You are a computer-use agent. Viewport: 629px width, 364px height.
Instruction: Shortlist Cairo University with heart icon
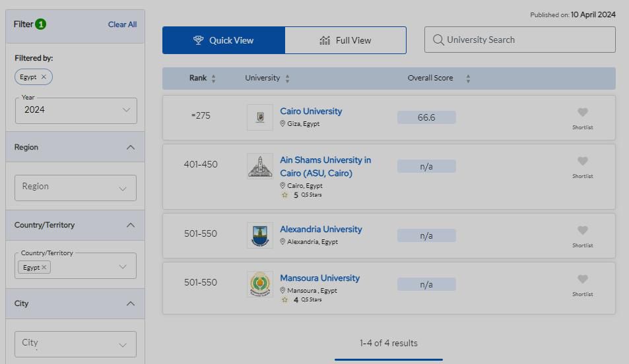tap(582, 113)
